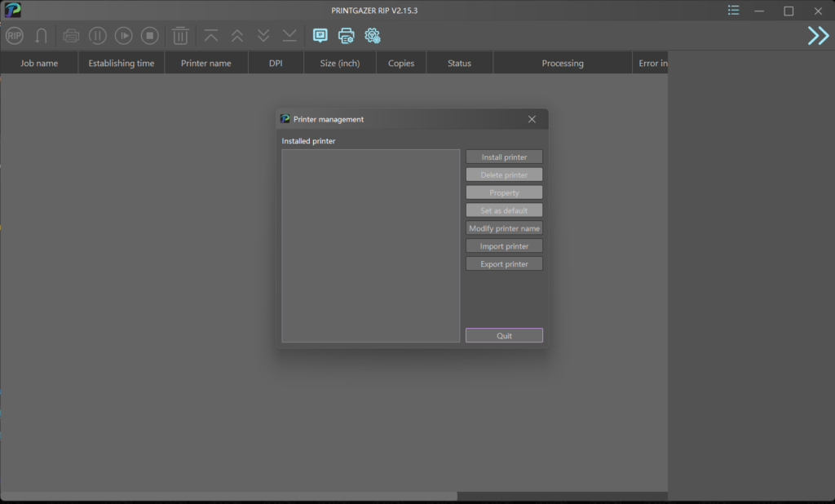Click Modify printer name button
The image size is (835, 504).
tap(504, 228)
